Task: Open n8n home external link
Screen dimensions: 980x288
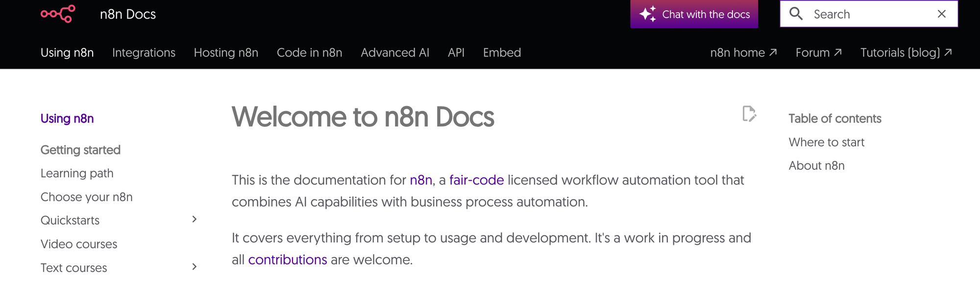Action: (x=743, y=52)
